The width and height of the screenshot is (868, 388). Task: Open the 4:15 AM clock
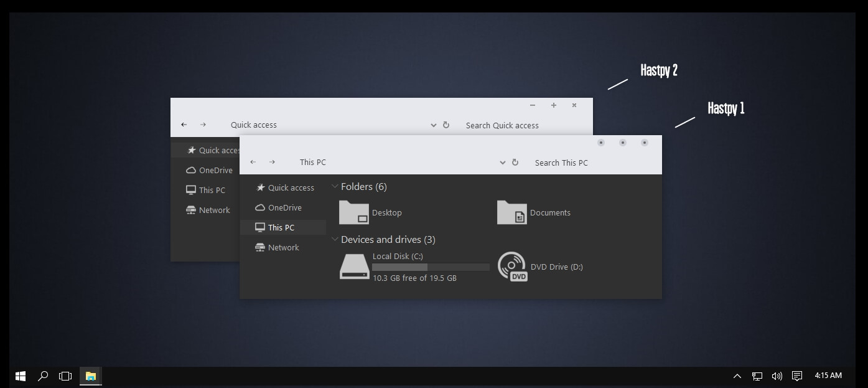pyautogui.click(x=828, y=376)
